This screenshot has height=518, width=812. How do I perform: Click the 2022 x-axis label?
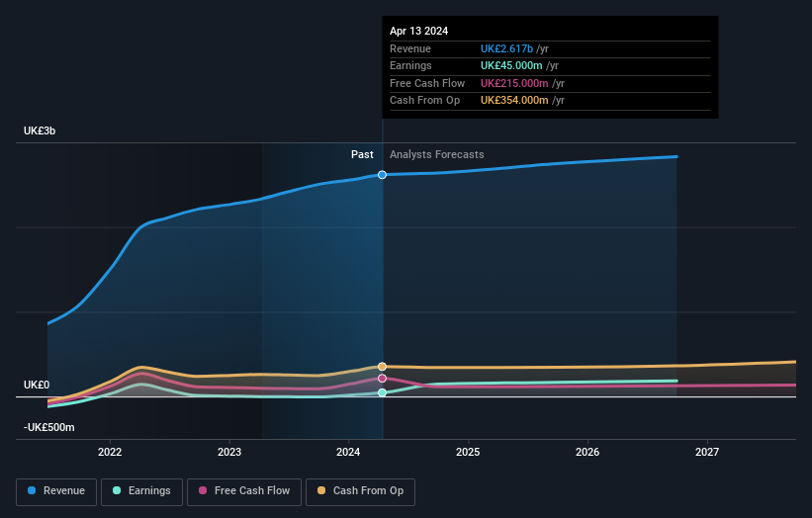[x=110, y=453]
